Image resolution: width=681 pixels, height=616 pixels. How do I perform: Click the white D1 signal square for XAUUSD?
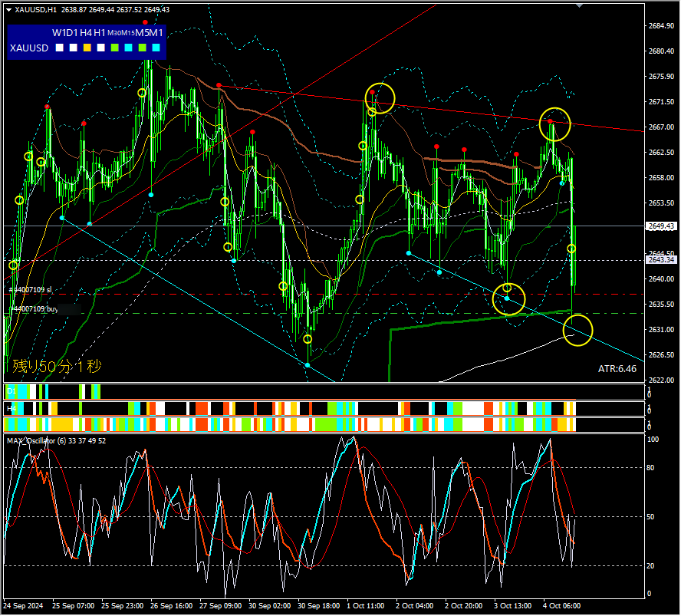click(x=74, y=48)
